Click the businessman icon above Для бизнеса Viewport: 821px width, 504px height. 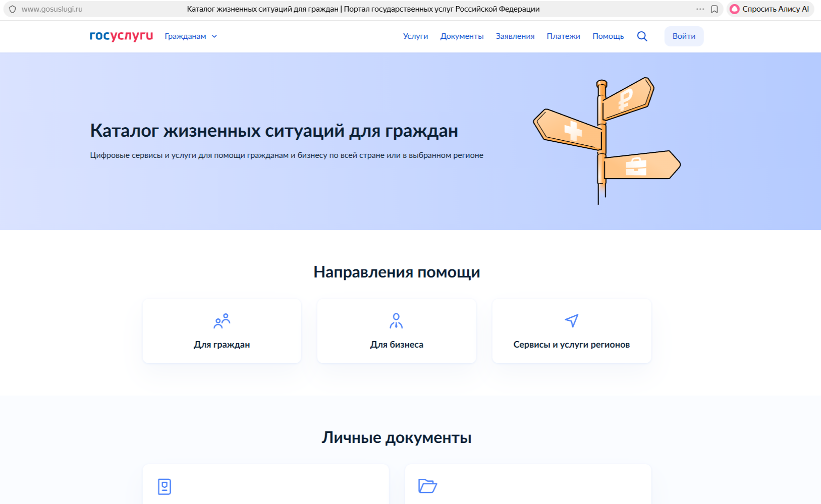[x=396, y=321]
